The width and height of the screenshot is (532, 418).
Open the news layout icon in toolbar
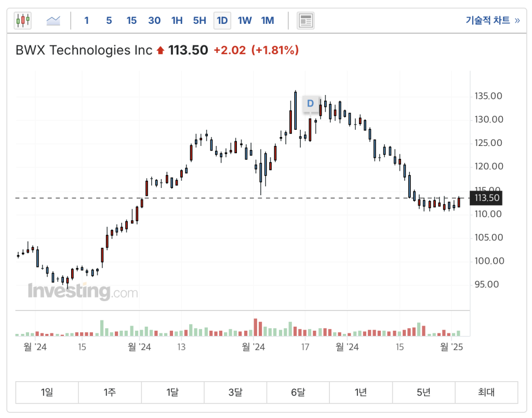[x=305, y=21]
